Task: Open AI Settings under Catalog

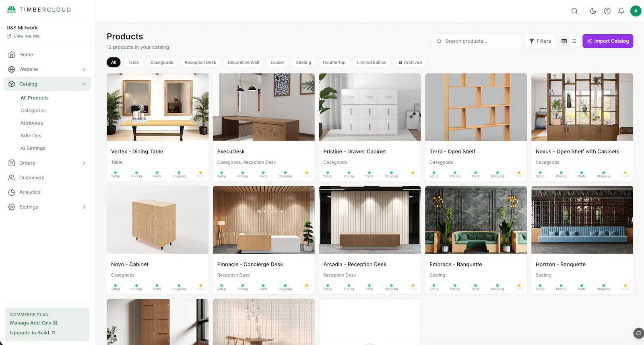Action: click(33, 148)
